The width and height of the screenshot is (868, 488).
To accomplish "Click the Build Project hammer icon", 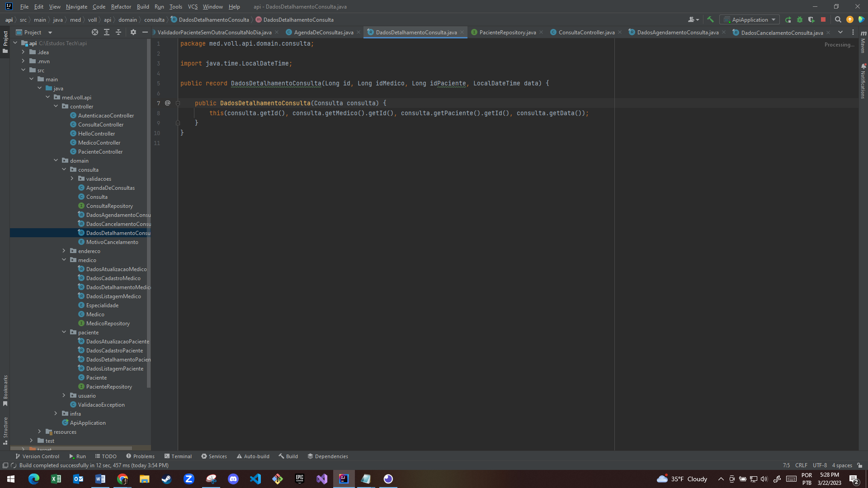I will [710, 19].
